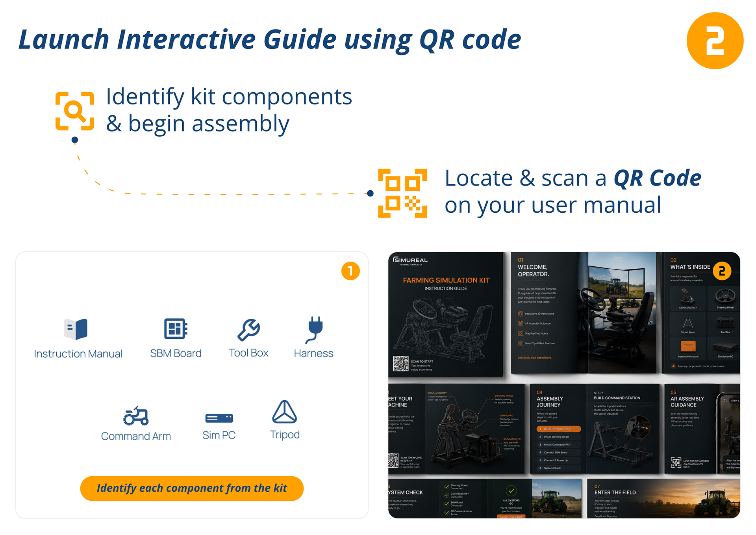Toggle the 'PC Communication Active' checkmark
Viewport: 756px width, 535px height.
tap(447, 513)
